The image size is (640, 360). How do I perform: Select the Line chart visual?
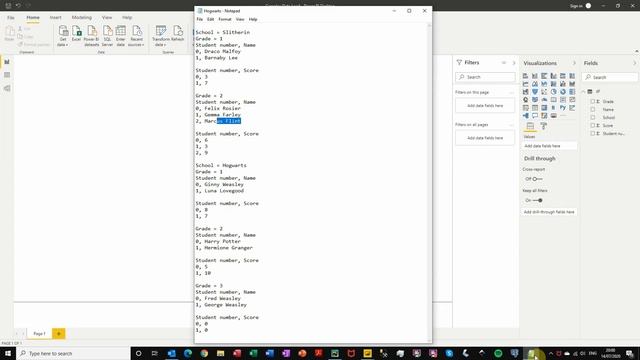pyautogui.click(x=525, y=84)
